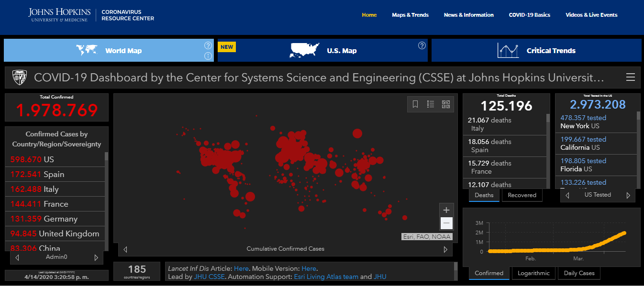Open Esri Living Atlas team link

pos(325,277)
